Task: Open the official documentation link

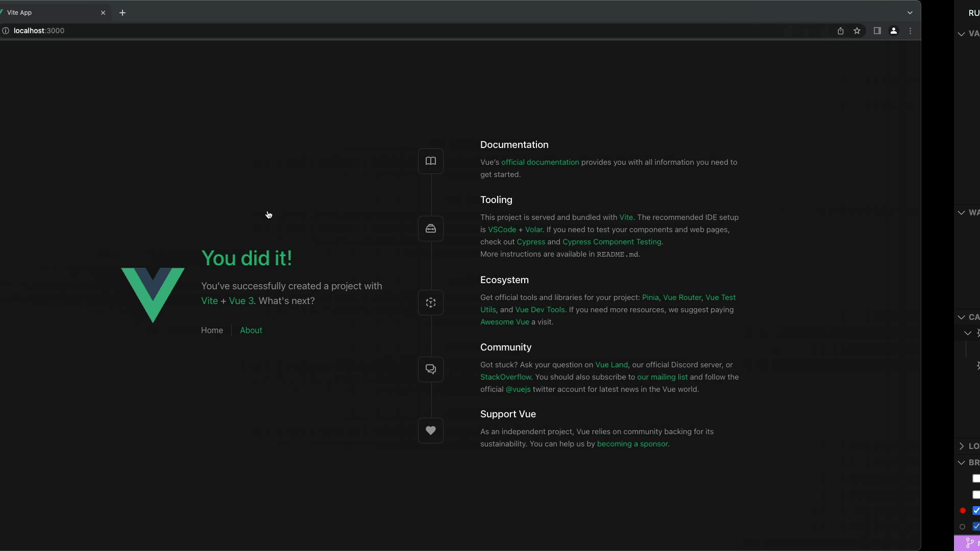Action: pos(540,162)
